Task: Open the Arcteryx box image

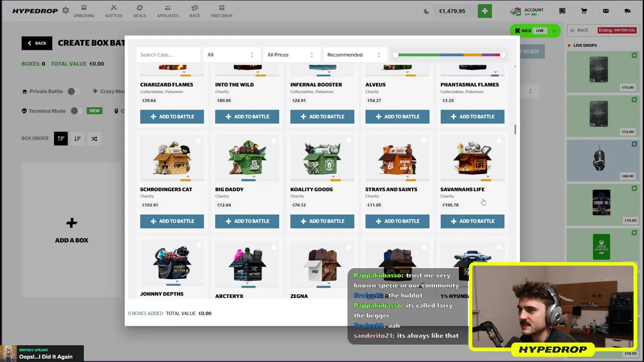Action: point(247,263)
